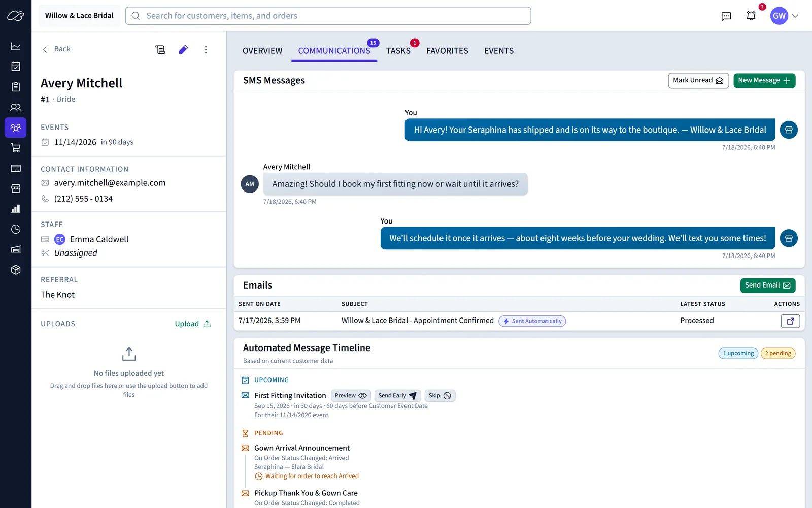Screen dimensions: 812x508
Task: Open the payments card sidebar icon
Action: [16, 168]
